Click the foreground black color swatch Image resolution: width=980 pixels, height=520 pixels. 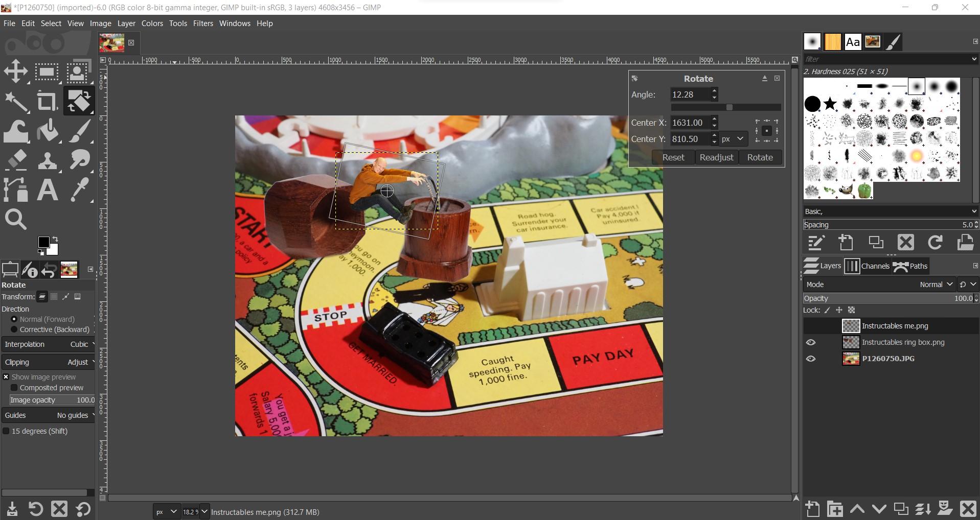point(43,242)
